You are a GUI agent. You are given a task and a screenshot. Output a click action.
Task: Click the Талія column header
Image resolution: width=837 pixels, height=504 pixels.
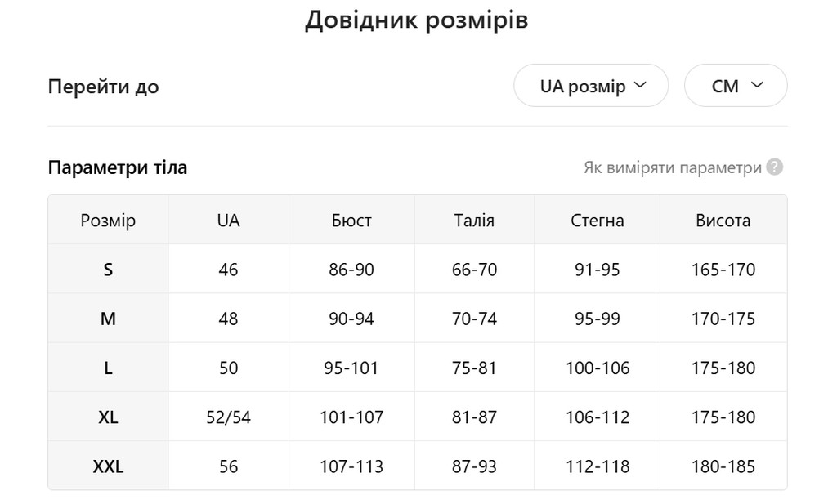474,220
